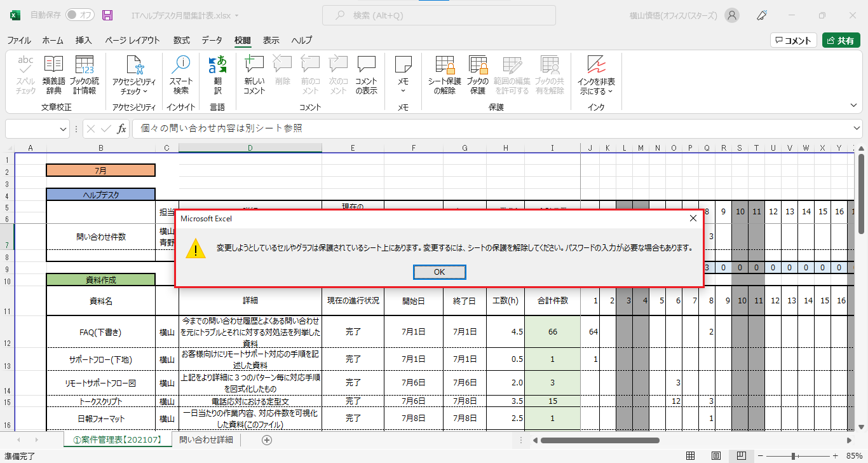
Task: Toggle the 自動保存 autosave switch
Action: (79, 15)
